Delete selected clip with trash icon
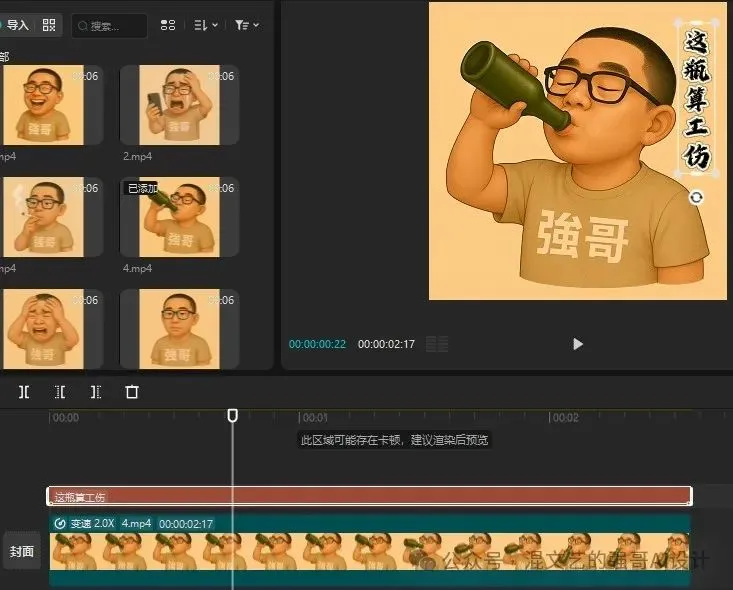 coord(132,392)
